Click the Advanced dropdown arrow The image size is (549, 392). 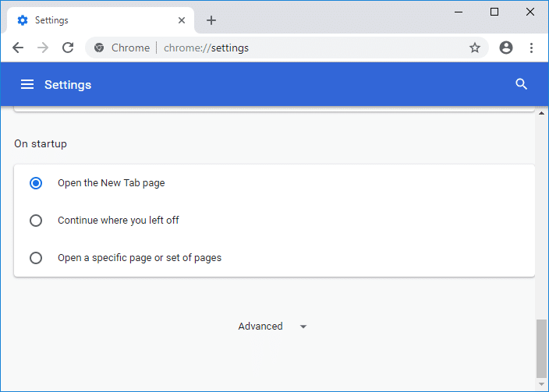coord(303,327)
